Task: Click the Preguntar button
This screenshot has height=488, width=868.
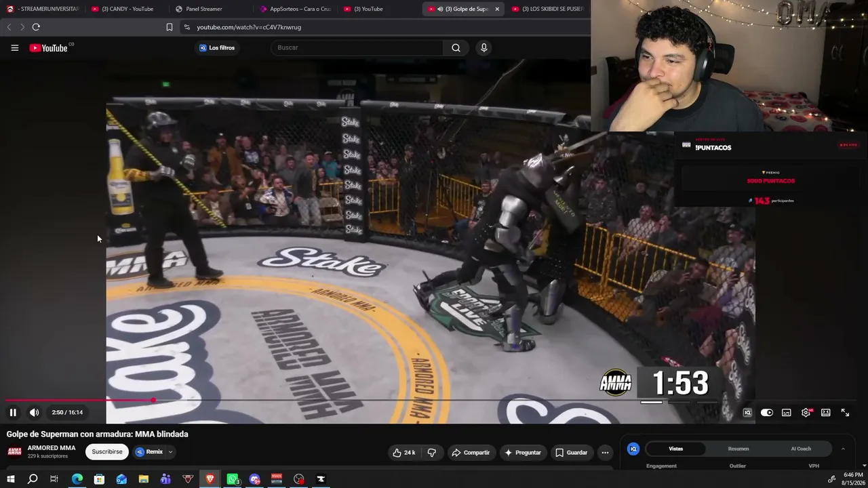Action: (522, 453)
